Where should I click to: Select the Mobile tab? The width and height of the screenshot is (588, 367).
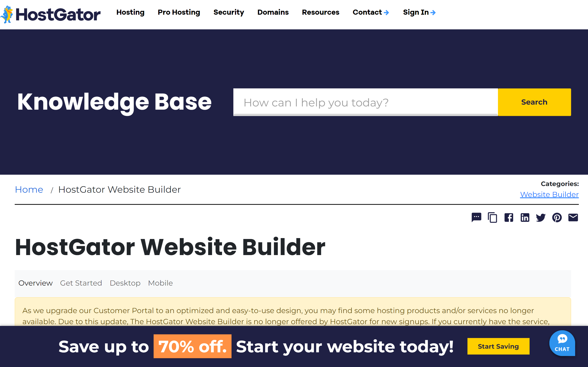coord(160,283)
